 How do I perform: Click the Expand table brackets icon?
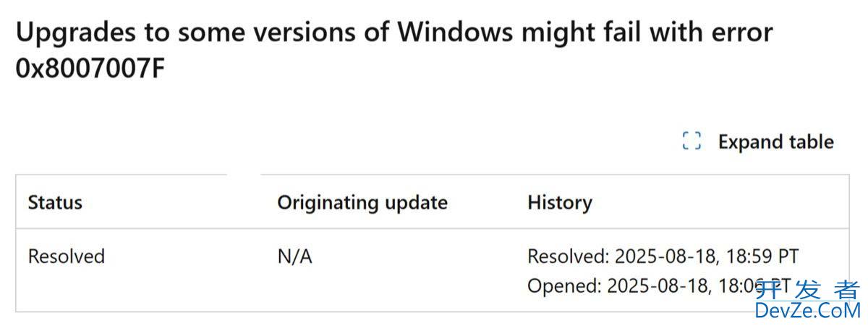click(x=692, y=141)
